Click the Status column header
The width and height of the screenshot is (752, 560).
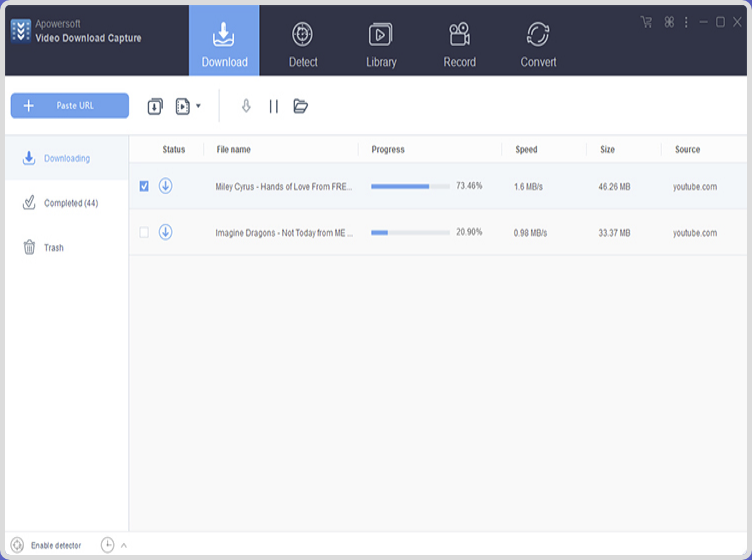pyautogui.click(x=174, y=150)
